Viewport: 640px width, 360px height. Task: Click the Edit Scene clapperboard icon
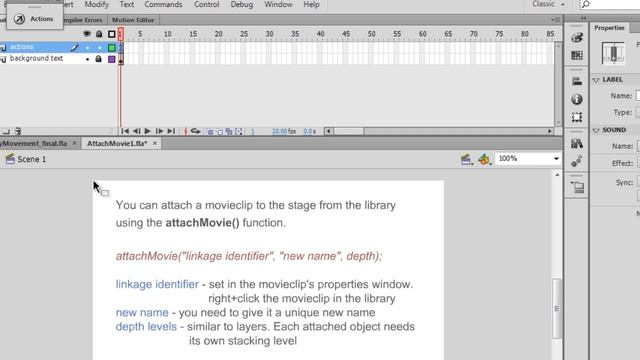tap(466, 159)
